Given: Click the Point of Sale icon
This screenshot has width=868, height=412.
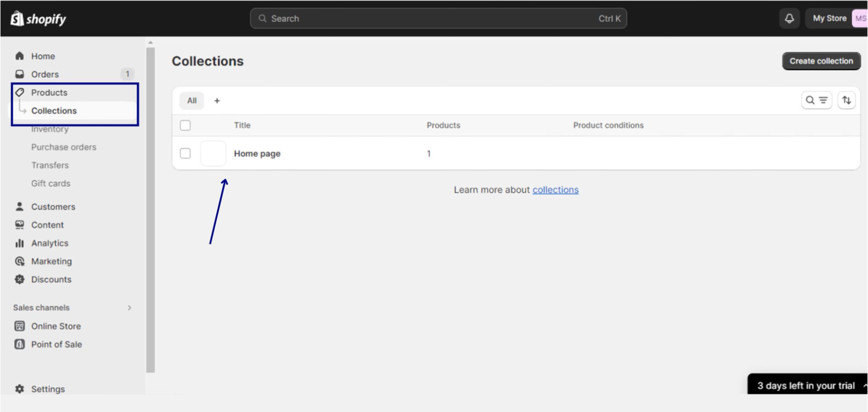Looking at the screenshot, I should coord(20,344).
